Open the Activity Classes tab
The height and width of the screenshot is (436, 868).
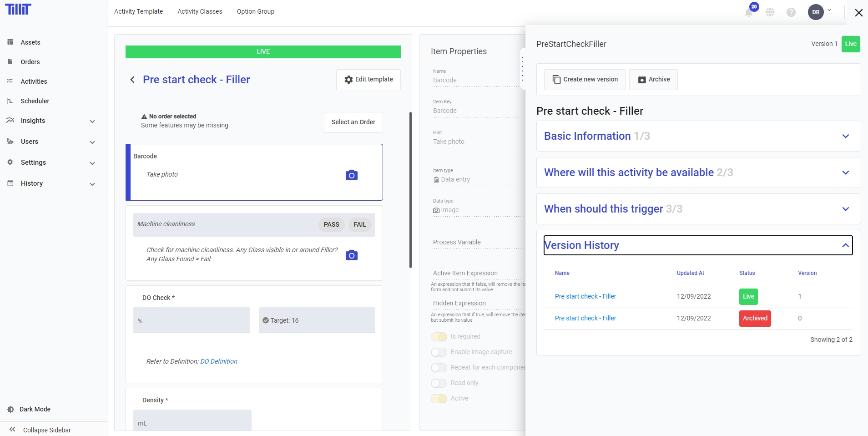point(200,11)
